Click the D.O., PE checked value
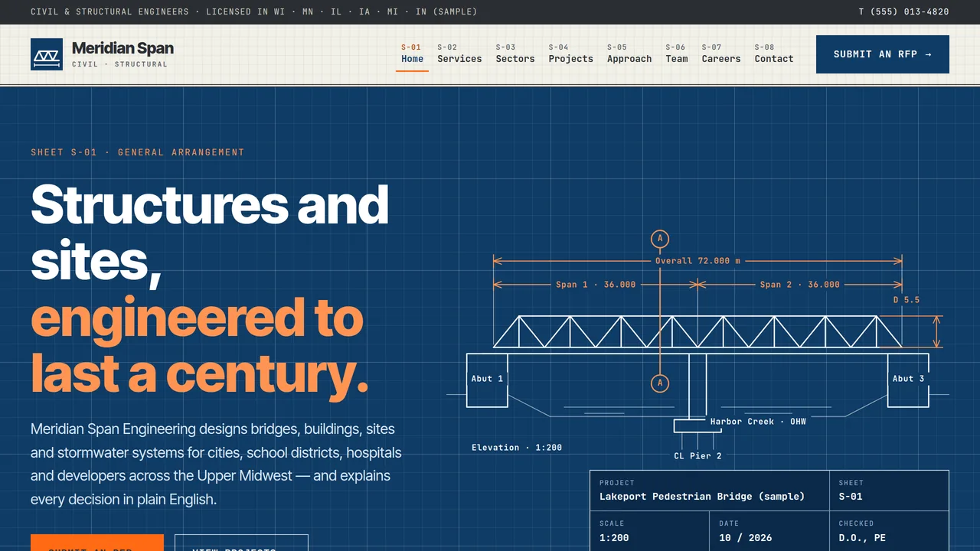This screenshot has height=551, width=980. [x=862, y=538]
